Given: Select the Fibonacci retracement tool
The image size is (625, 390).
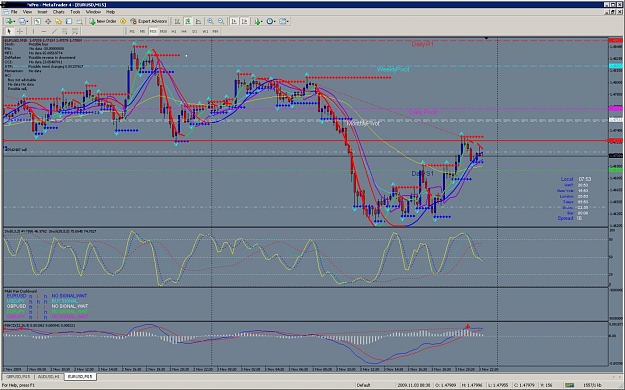Looking at the screenshot, I should tap(75, 31).
